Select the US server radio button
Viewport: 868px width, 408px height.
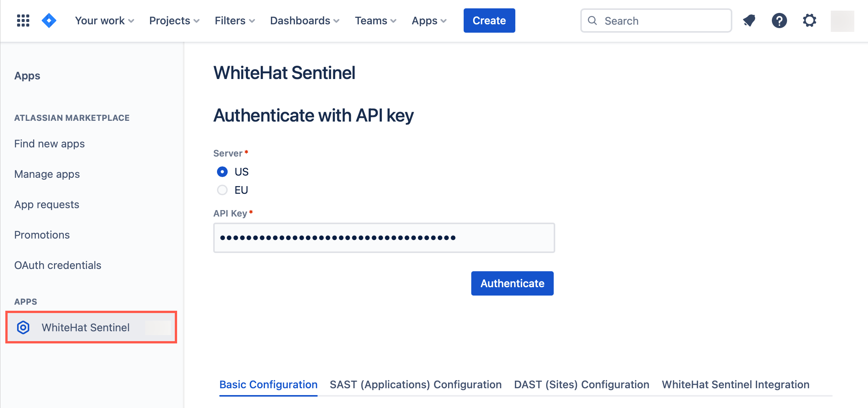coord(222,172)
